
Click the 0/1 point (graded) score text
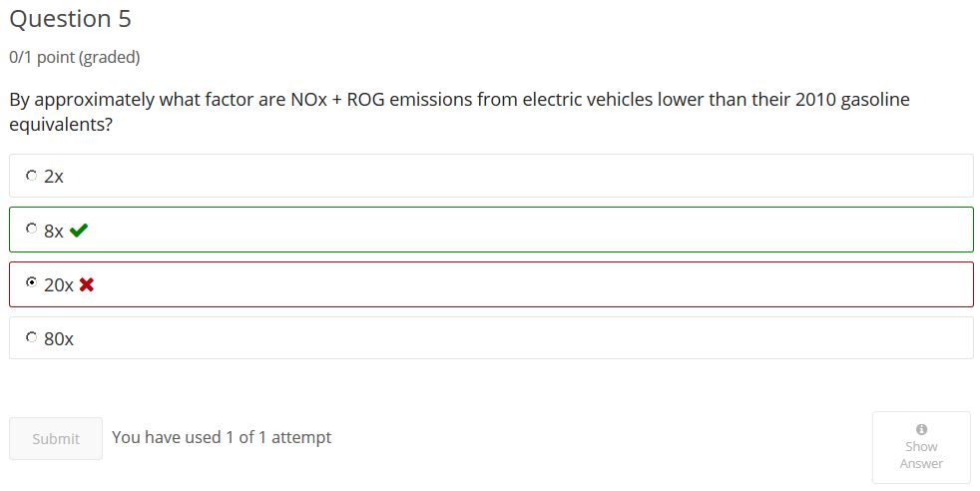pyautogui.click(x=75, y=57)
